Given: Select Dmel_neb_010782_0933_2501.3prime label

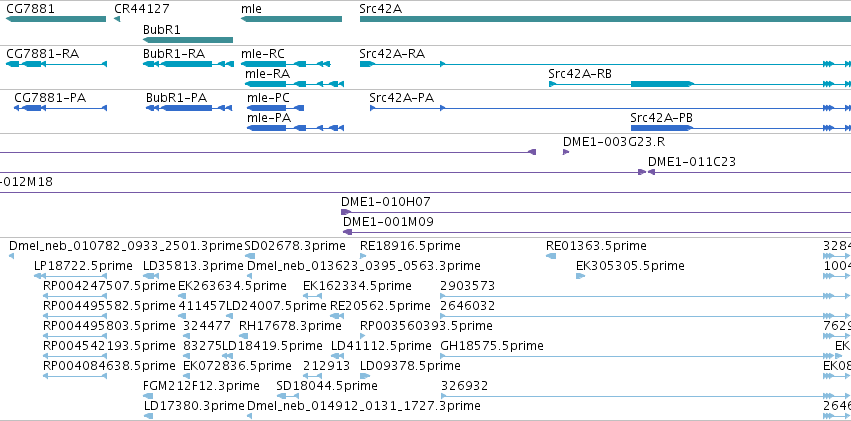Looking at the screenshot, I should pyautogui.click(x=126, y=246).
